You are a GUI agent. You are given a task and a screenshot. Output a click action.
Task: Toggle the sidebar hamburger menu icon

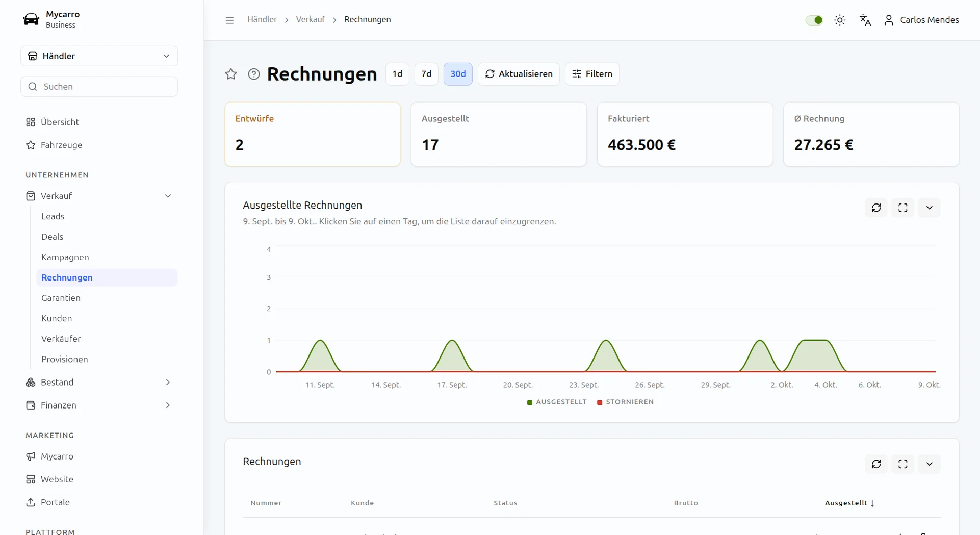coord(229,20)
